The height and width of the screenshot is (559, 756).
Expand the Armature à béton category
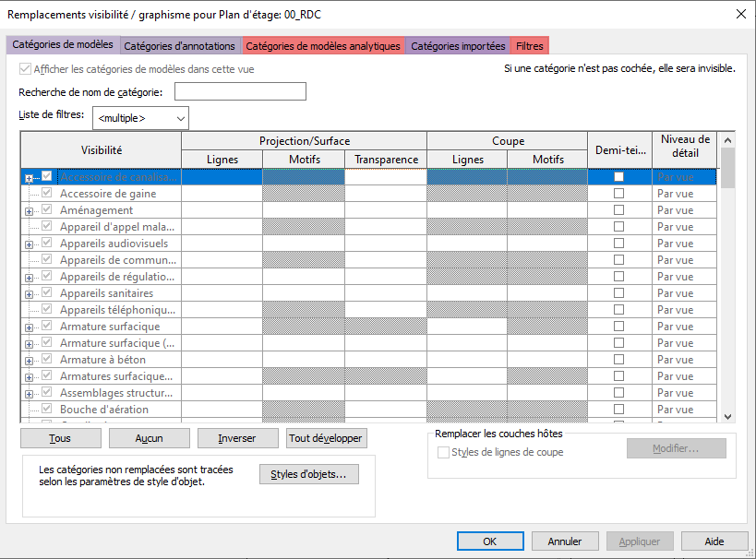29,361
